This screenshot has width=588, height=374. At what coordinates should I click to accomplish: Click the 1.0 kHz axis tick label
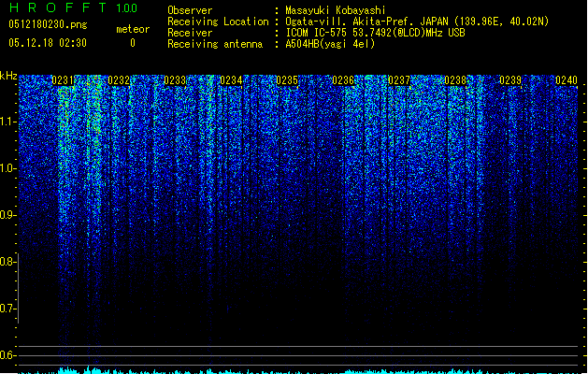pos(7,169)
